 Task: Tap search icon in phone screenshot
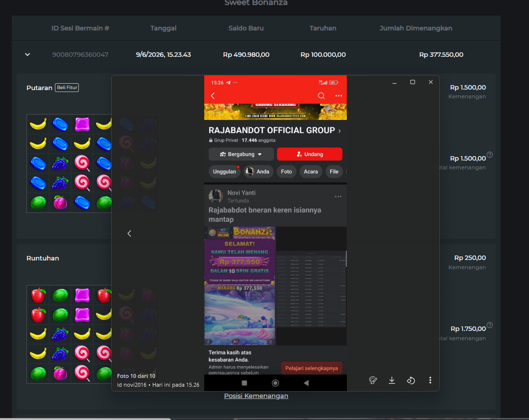coord(321,96)
